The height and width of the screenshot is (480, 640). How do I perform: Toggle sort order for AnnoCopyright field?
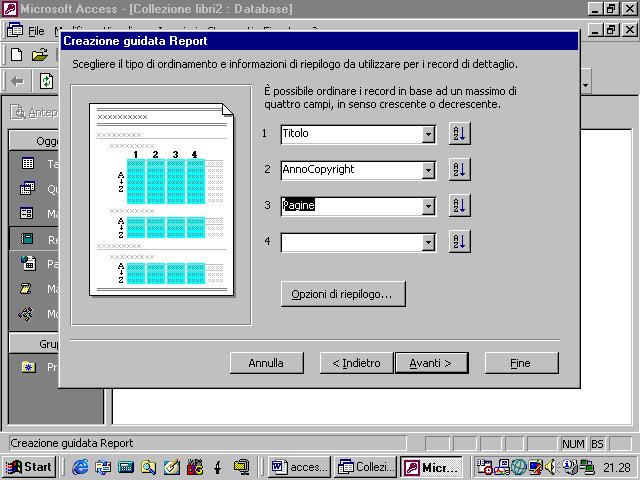click(x=460, y=169)
